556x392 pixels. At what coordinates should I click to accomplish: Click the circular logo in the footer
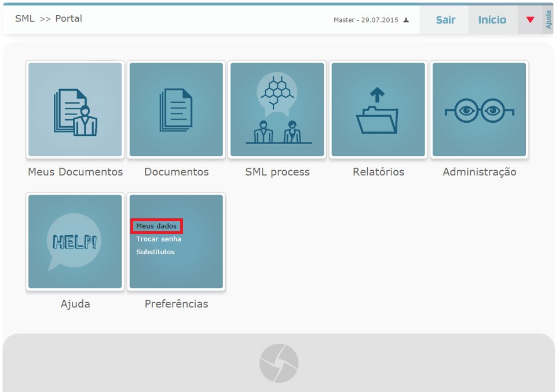click(279, 363)
